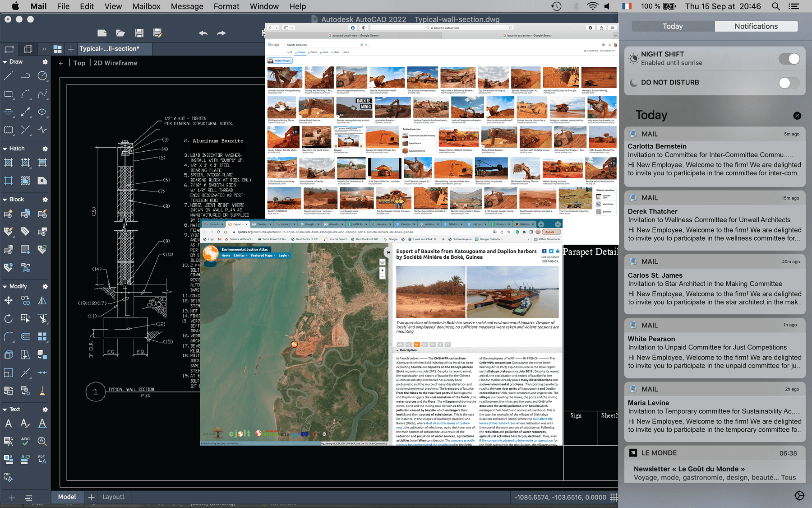Select the Mirror tool in Modify

click(42, 301)
